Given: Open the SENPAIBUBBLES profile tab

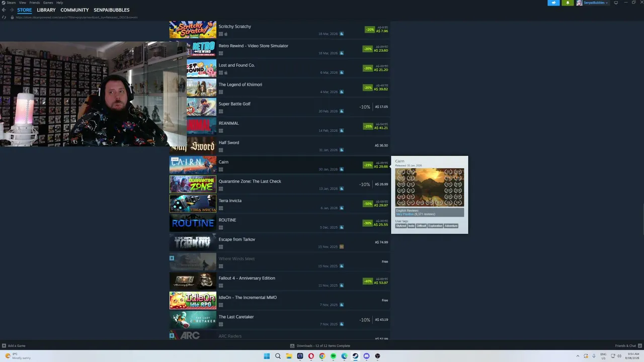Looking at the screenshot, I should pyautogui.click(x=112, y=10).
